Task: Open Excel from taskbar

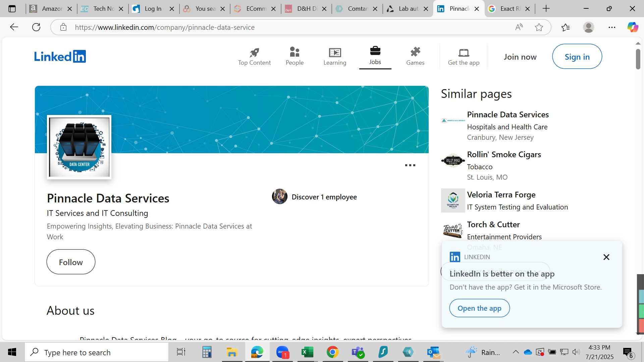Action: pos(307,352)
